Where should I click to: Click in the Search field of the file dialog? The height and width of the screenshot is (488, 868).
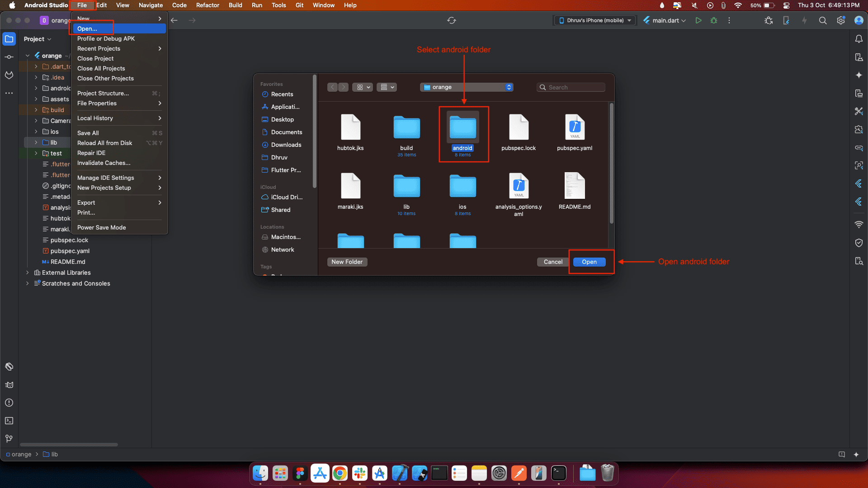(571, 87)
